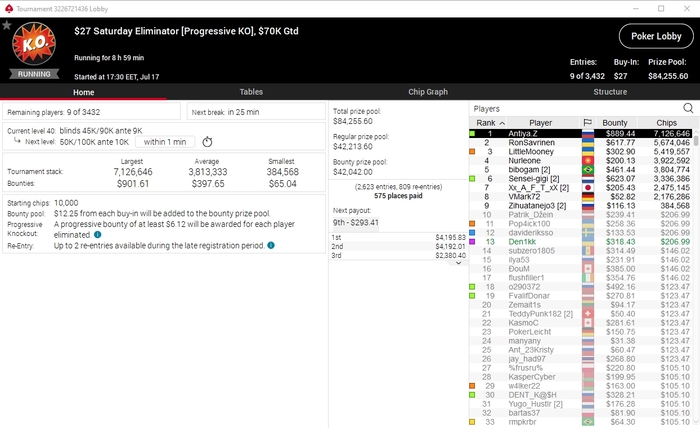The height and width of the screenshot is (428, 700).
Task: Select player PokerLeicht
Action: tap(580, 332)
